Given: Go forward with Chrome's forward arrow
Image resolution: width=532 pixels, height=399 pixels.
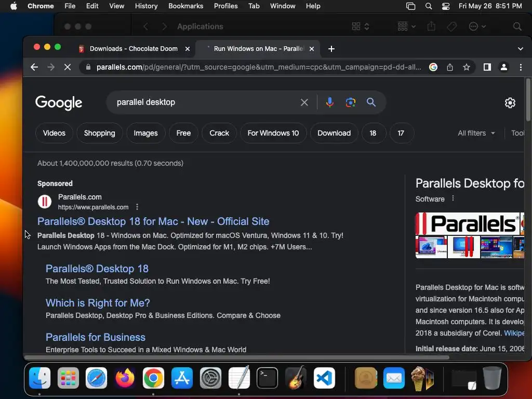Looking at the screenshot, I should (x=51, y=67).
